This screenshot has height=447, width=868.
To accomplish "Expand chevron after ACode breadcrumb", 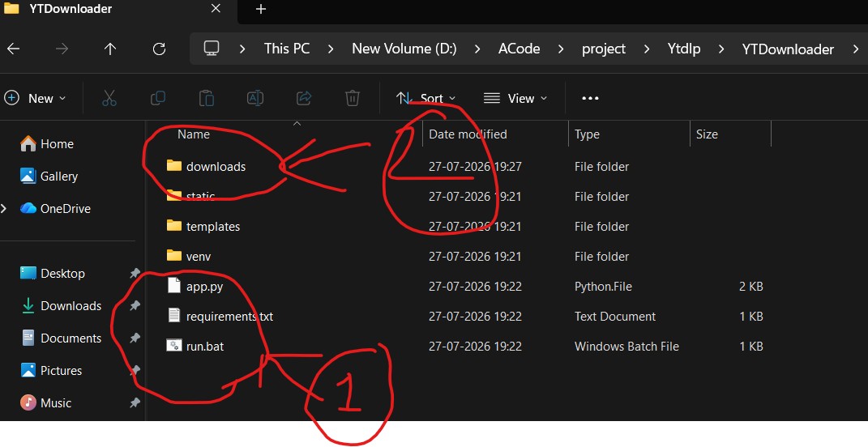I will (561, 49).
